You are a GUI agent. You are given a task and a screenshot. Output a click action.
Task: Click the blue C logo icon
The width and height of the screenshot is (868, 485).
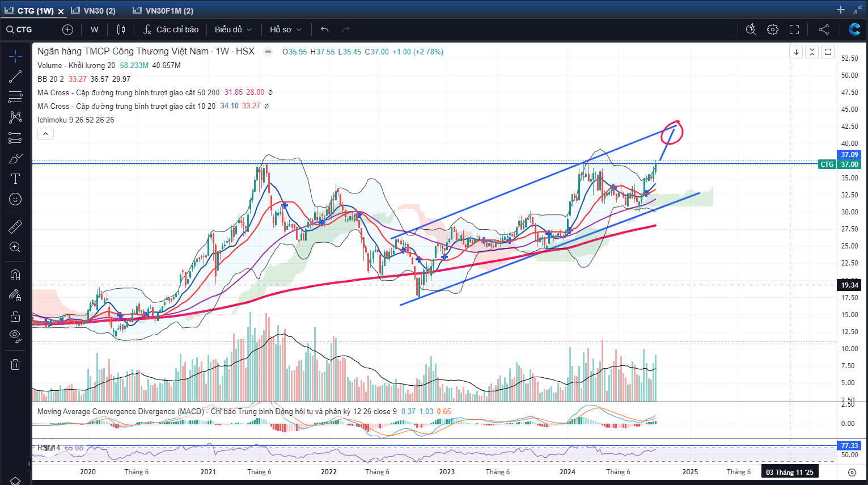click(x=854, y=29)
